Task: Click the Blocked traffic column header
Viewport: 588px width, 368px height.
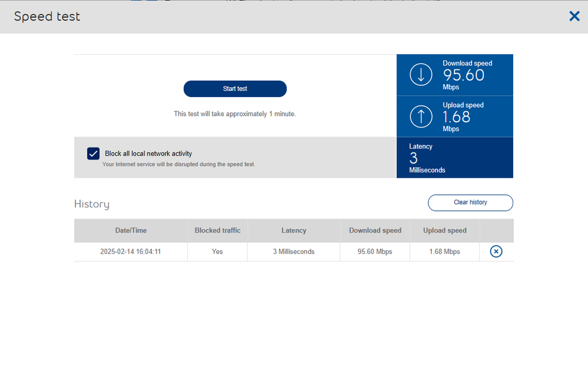Action: pos(217,230)
